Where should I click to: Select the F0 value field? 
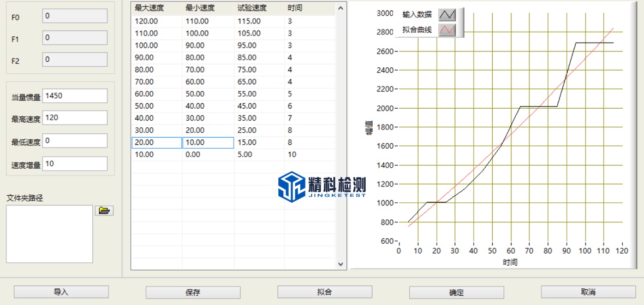[x=75, y=16]
